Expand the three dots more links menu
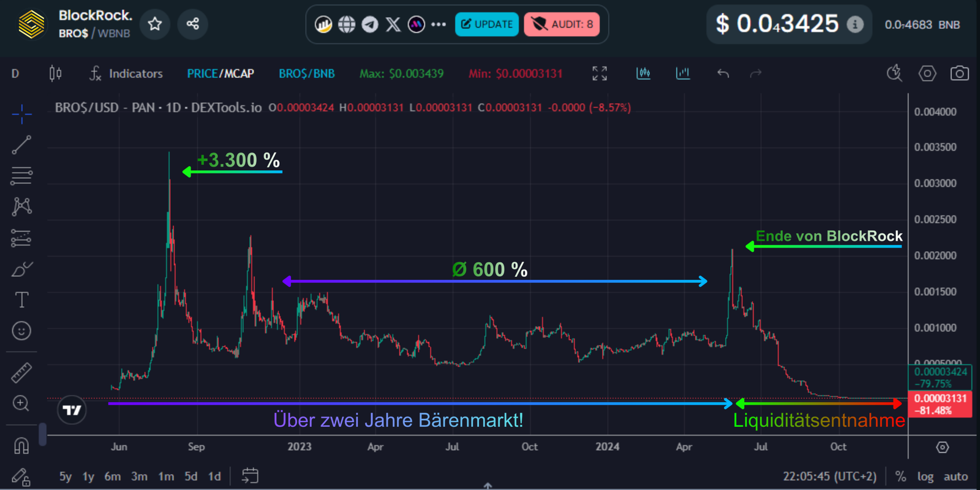The height and width of the screenshot is (490, 980). (439, 24)
